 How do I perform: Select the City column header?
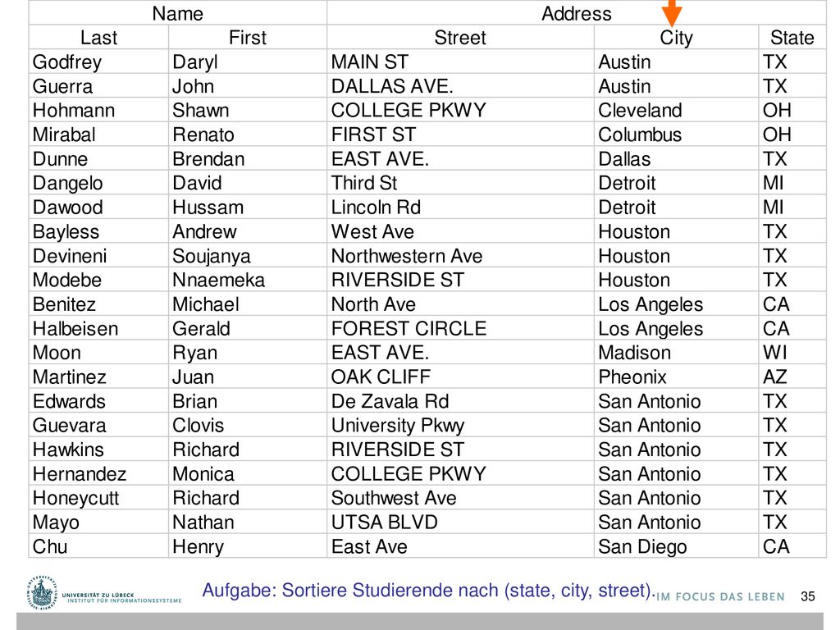(x=676, y=38)
